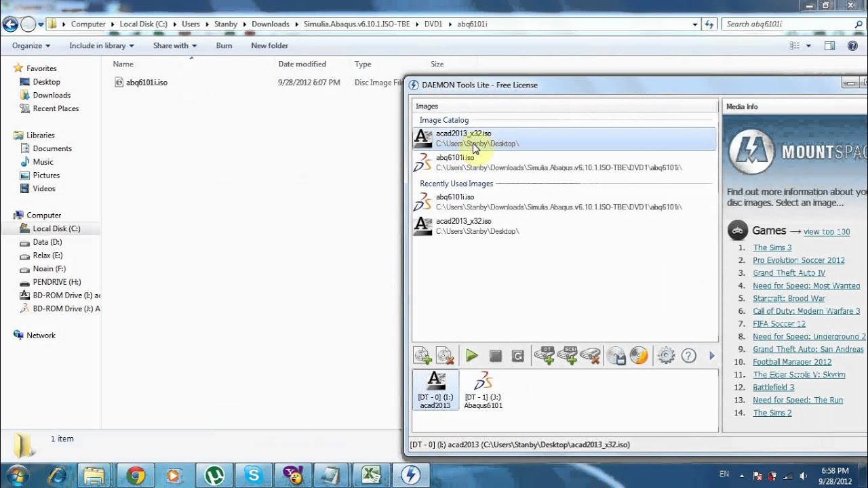Viewport: 868px width, 488px height.
Task: Toggle the Explorer preview pane icon
Action: 829,46
